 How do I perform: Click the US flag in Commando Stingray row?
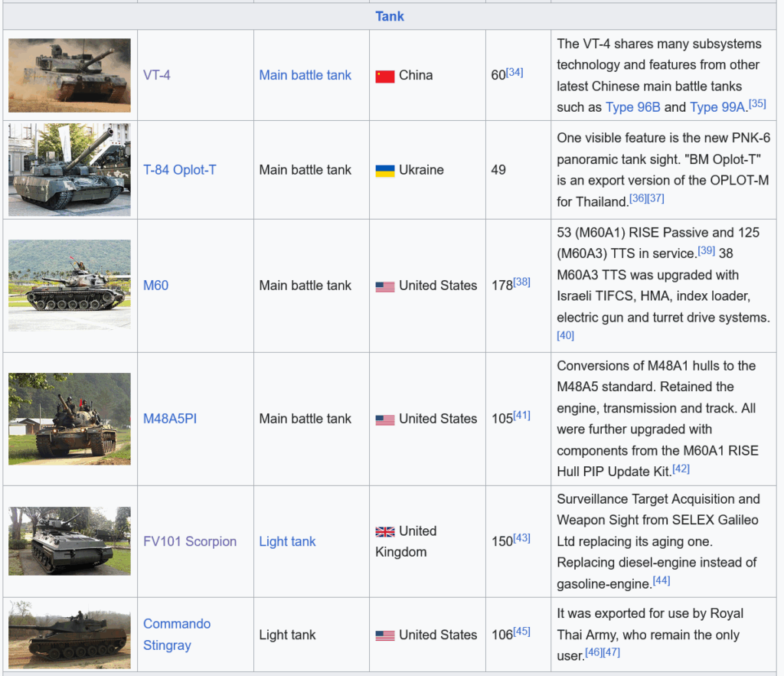coord(385,635)
